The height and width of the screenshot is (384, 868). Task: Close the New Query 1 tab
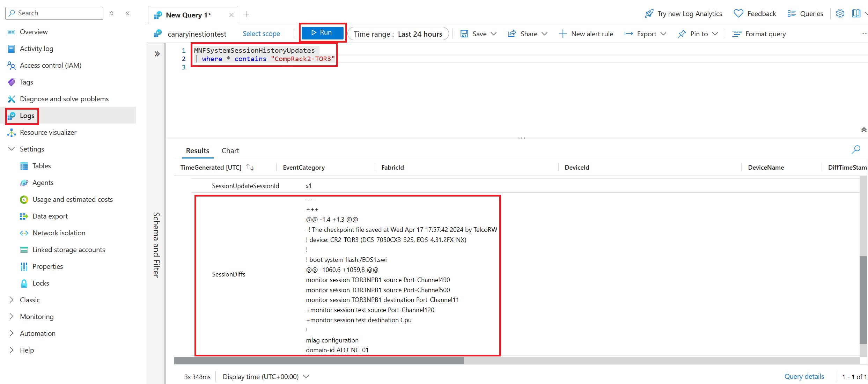pyautogui.click(x=231, y=15)
